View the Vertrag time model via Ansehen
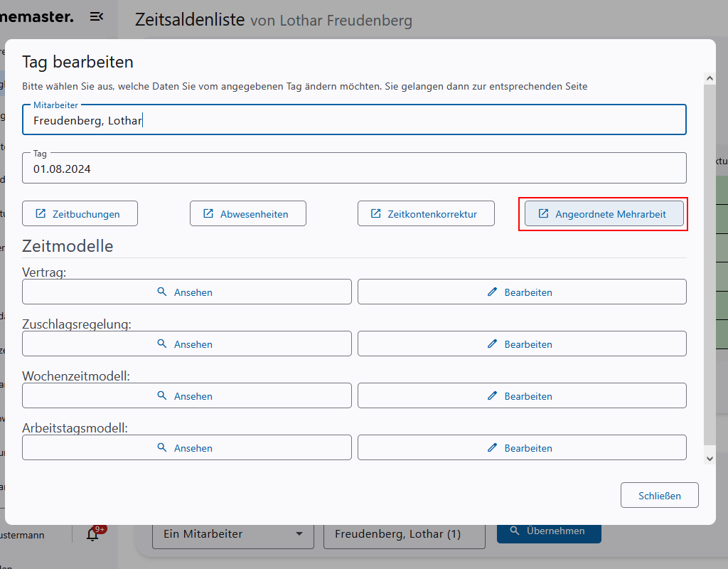Viewport: 728px width, 569px height. click(186, 292)
